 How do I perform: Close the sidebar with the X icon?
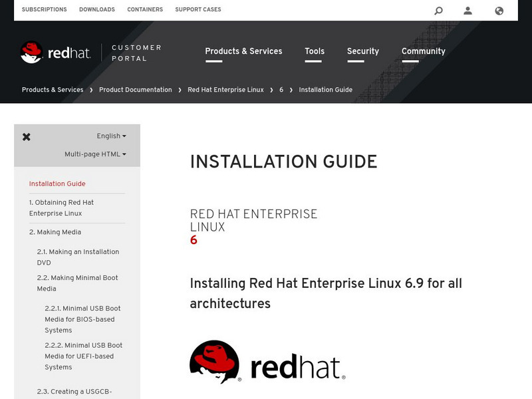pyautogui.click(x=25, y=135)
